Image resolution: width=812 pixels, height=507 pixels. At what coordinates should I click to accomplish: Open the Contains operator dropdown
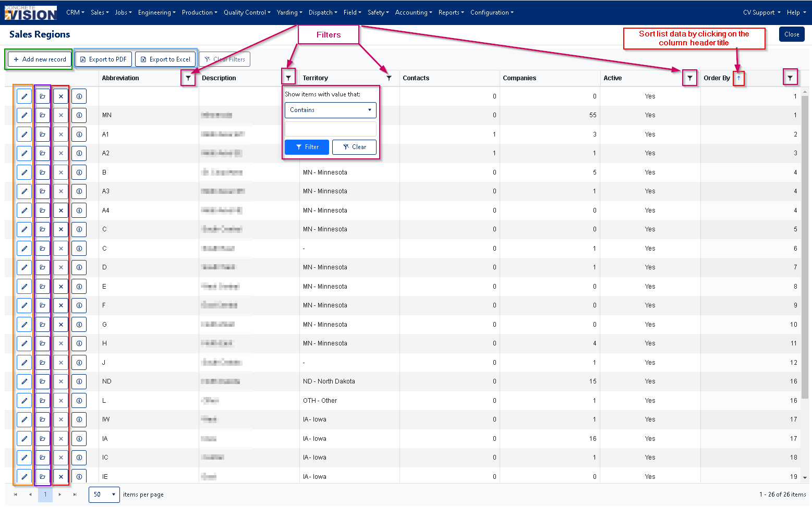pyautogui.click(x=330, y=110)
